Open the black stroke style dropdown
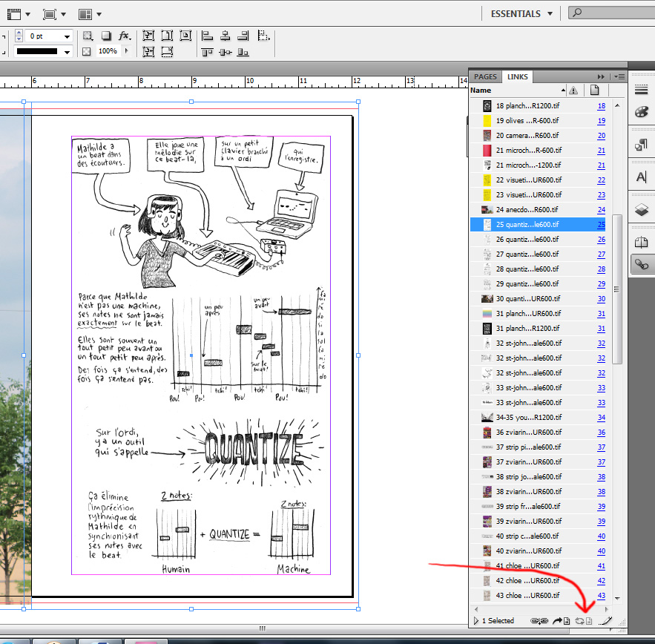Screen dimensions: 655x644 pyautogui.click(x=68, y=52)
